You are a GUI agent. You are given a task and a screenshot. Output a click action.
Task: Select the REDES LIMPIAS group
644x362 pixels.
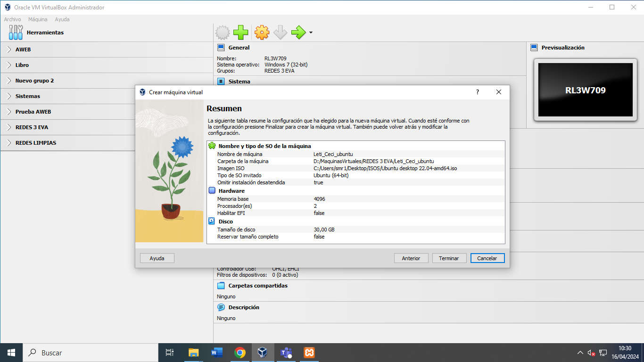[x=36, y=143]
